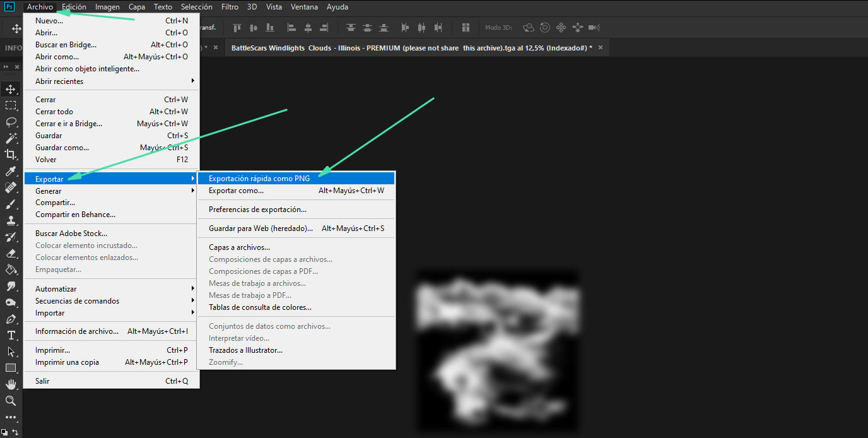Open the Capa menu

click(x=137, y=7)
